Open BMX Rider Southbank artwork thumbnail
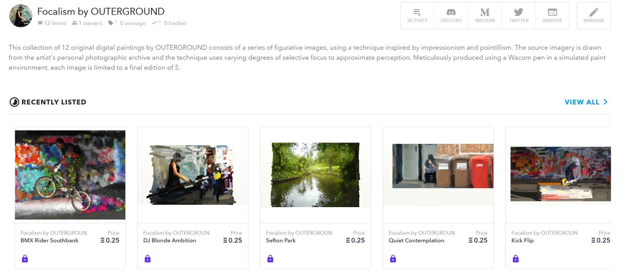This screenshot has width=644, height=273. pyautogui.click(x=70, y=174)
